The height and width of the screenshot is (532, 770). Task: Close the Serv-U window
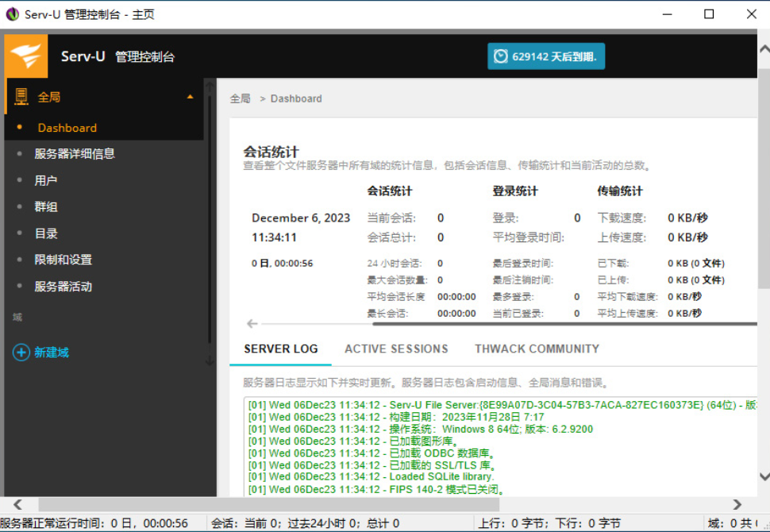751,14
